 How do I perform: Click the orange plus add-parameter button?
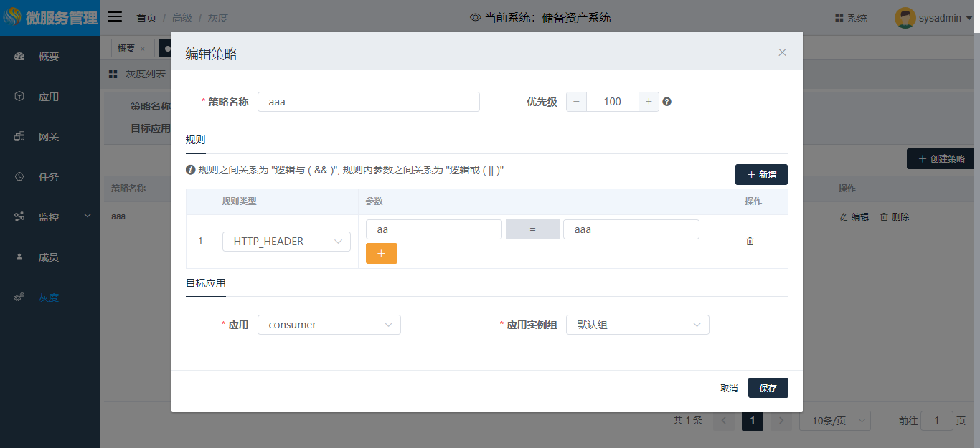pyautogui.click(x=381, y=254)
